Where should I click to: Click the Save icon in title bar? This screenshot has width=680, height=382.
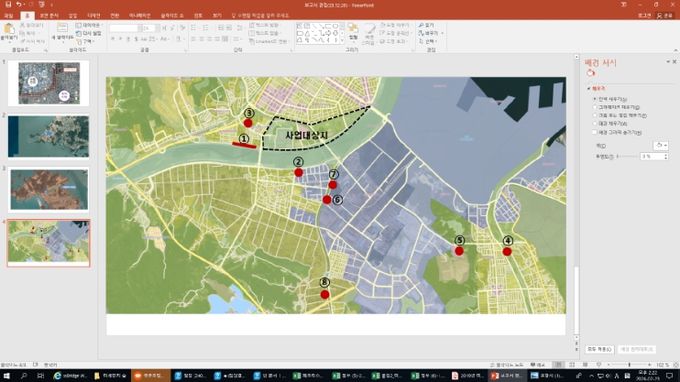[x=8, y=4]
